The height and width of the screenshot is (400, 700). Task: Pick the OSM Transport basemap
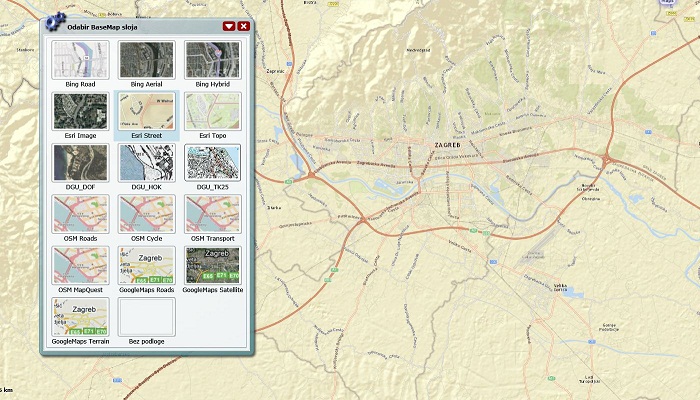tap(212, 214)
